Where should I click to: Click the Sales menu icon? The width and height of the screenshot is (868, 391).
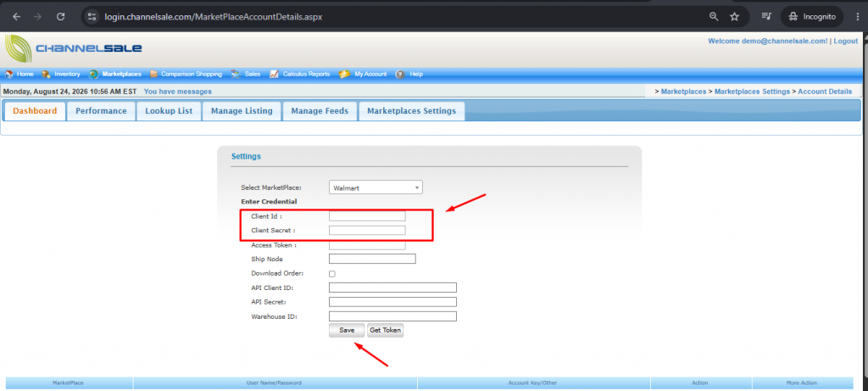click(236, 74)
